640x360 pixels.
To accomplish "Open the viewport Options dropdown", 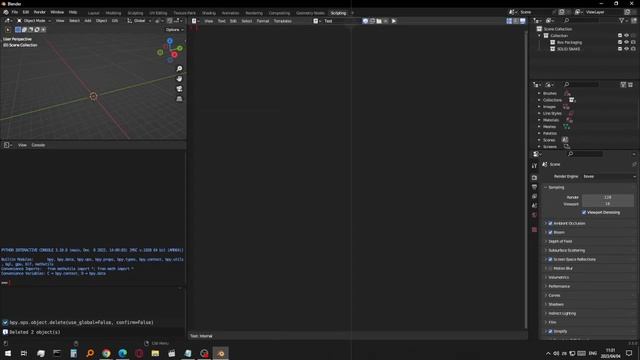I will tap(174, 29).
